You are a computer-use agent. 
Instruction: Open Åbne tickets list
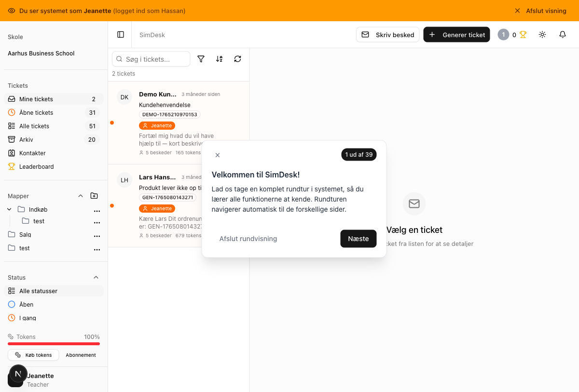54,112
